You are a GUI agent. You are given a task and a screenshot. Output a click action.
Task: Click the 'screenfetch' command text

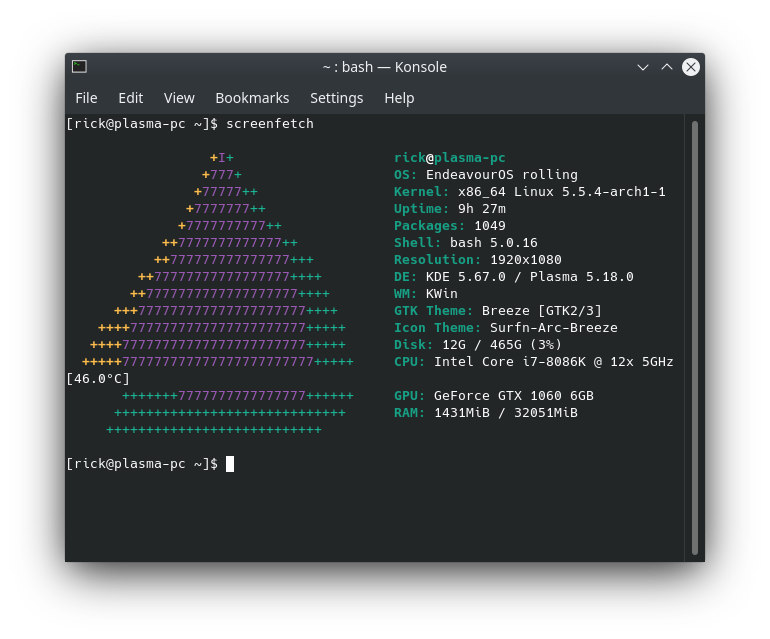[270, 124]
